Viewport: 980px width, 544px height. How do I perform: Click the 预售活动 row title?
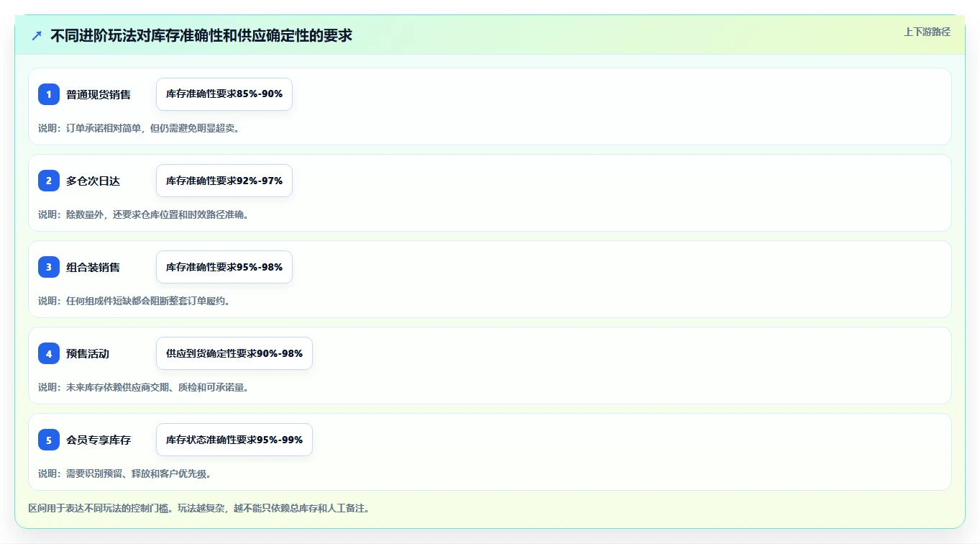point(88,353)
